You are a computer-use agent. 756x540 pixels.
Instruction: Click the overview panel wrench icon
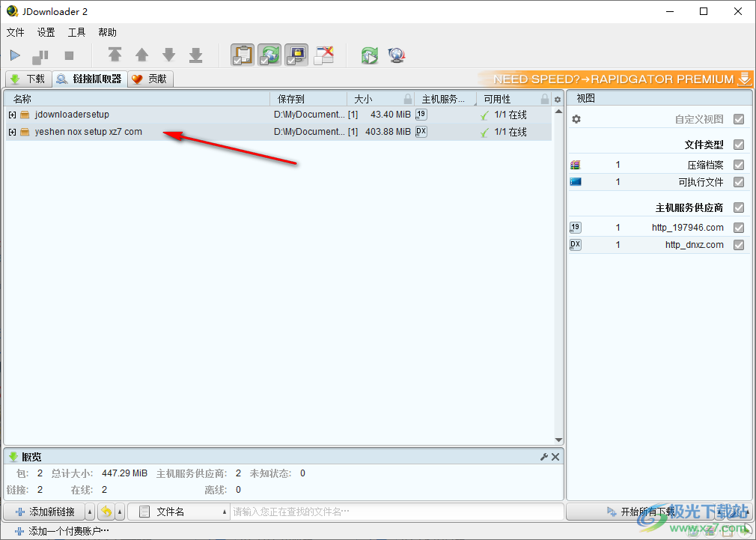544,457
